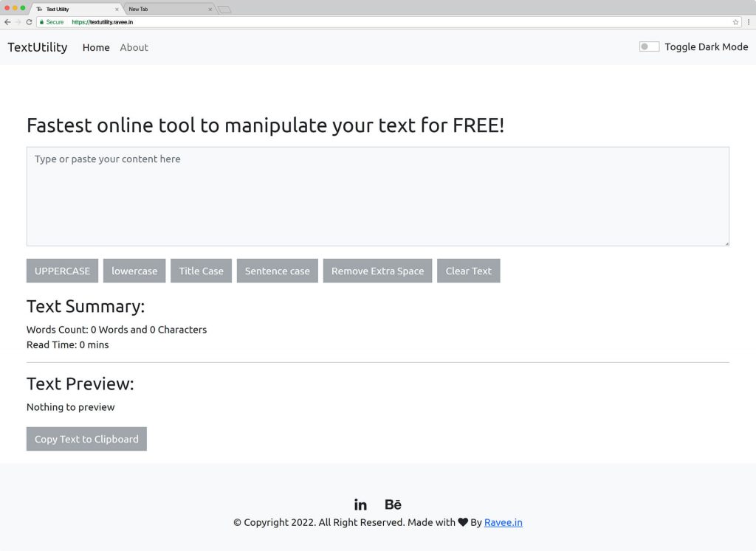Image resolution: width=756 pixels, height=551 pixels.
Task: Open the Behance icon in footer
Action: point(393,505)
